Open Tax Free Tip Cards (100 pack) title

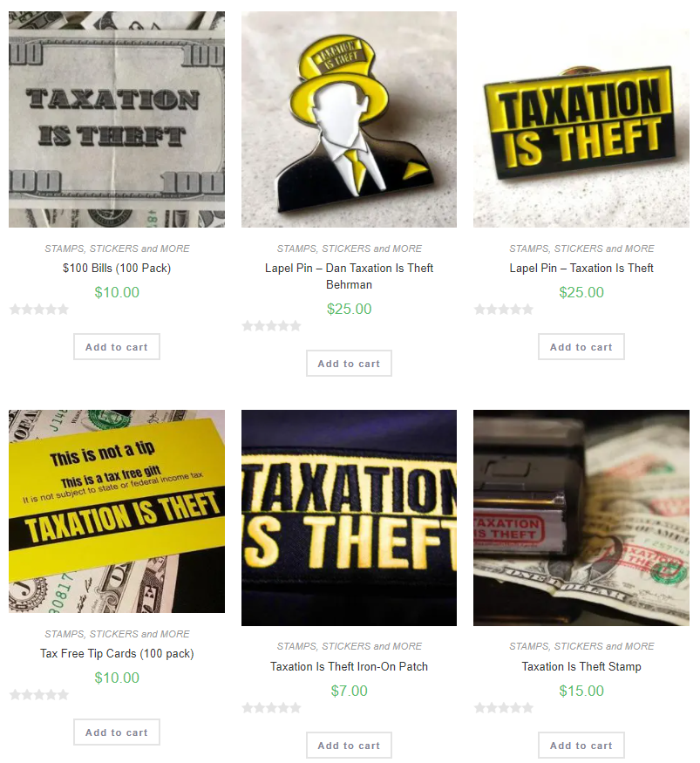(x=117, y=653)
